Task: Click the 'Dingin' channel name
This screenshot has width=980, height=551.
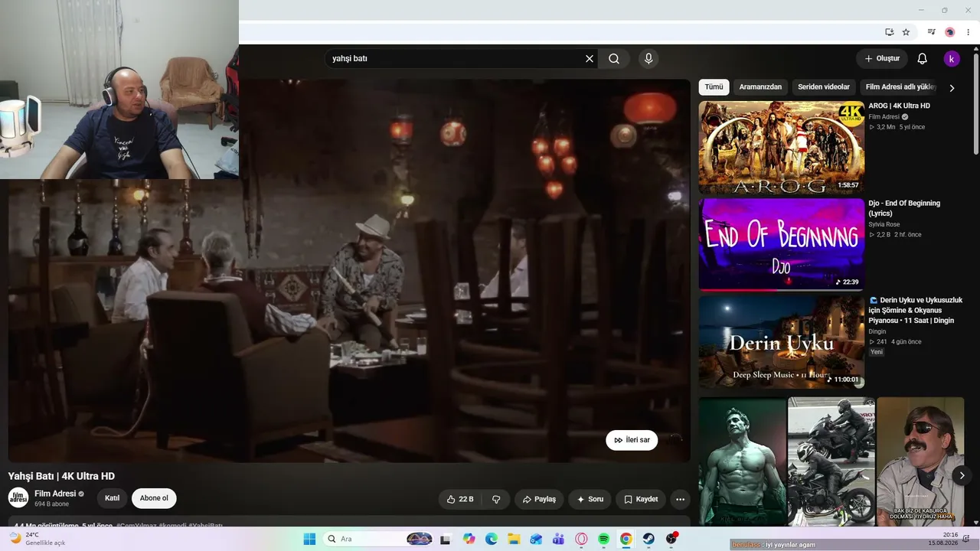Action: point(877,331)
